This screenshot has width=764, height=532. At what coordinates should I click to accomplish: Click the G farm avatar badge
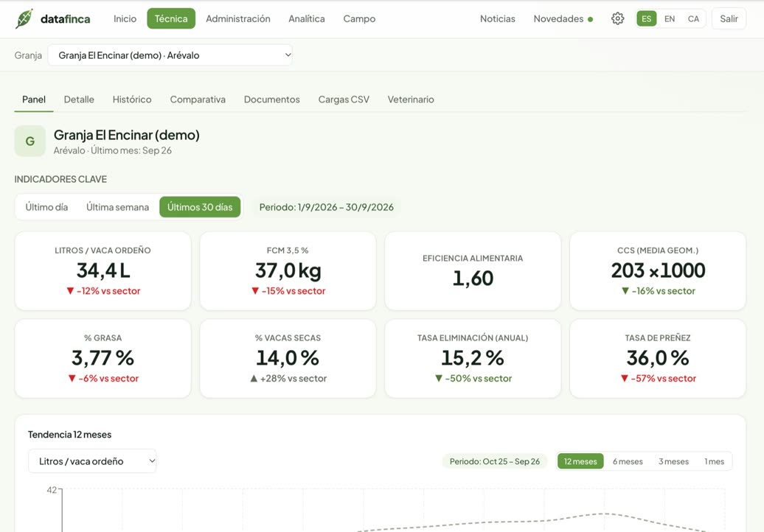(29, 141)
